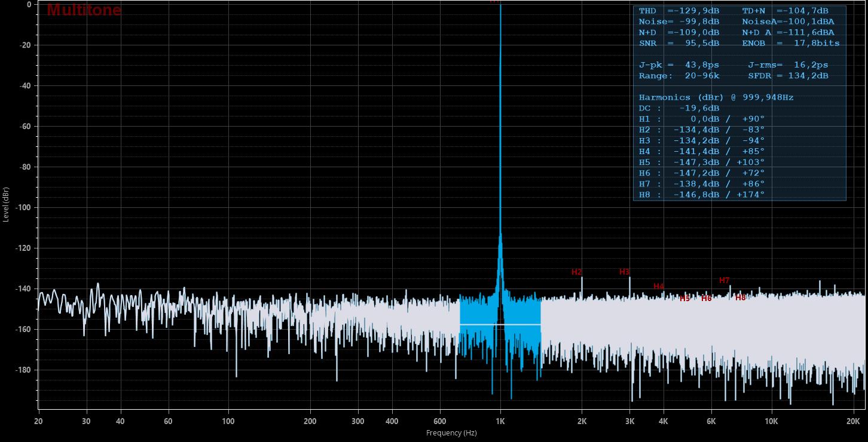Viewport: 868px width, 442px height.
Task: Click the H6 : -147,2dB / +72° row
Action: (x=702, y=173)
